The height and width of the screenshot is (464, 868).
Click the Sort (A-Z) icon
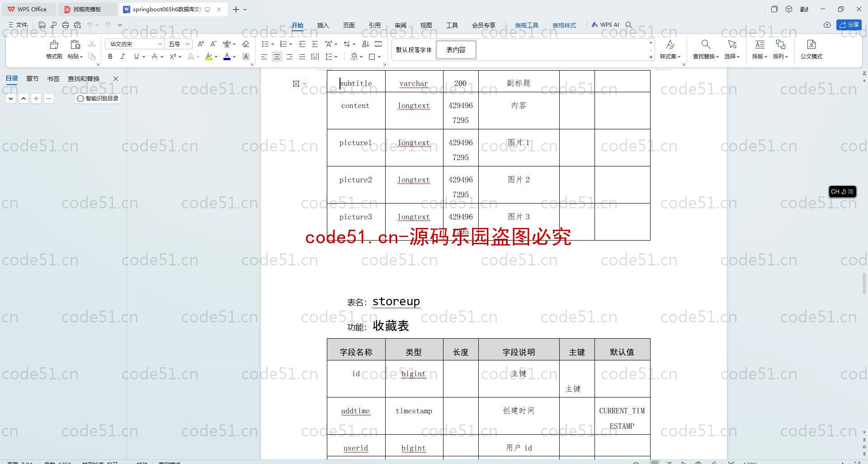pyautogui.click(x=366, y=44)
